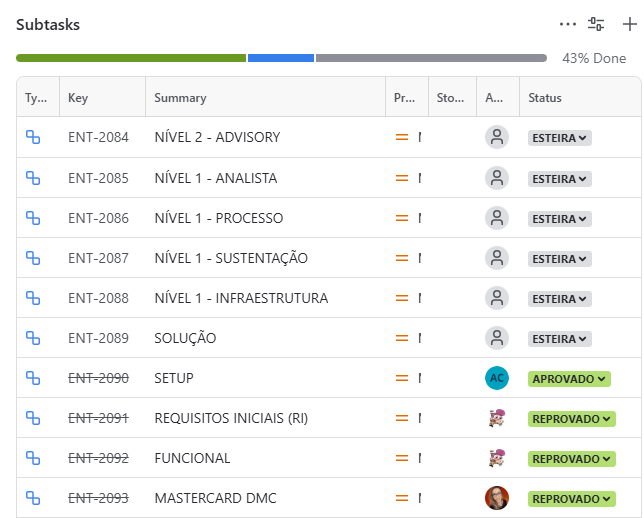This screenshot has height=518, width=644.
Task: Click subtask type icon for ENT-2084
Action: pos(33,137)
